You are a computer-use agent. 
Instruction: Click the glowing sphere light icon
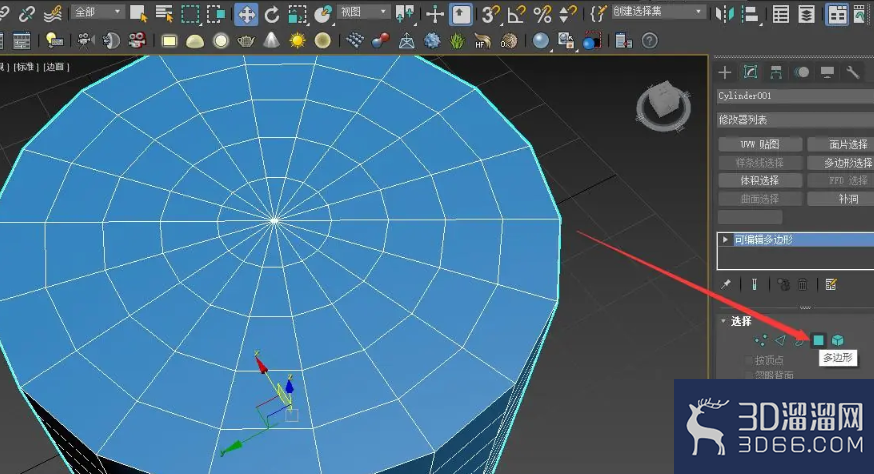pyautogui.click(x=221, y=41)
